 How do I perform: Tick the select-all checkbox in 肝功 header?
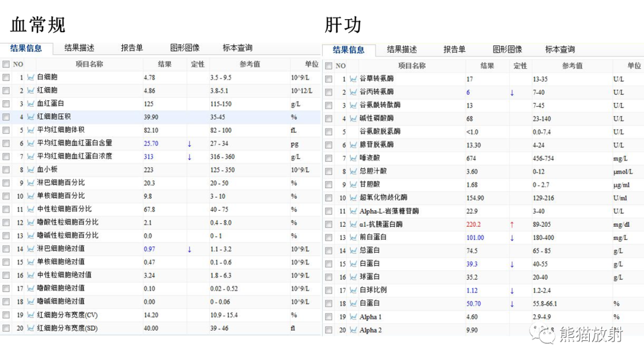click(x=329, y=66)
